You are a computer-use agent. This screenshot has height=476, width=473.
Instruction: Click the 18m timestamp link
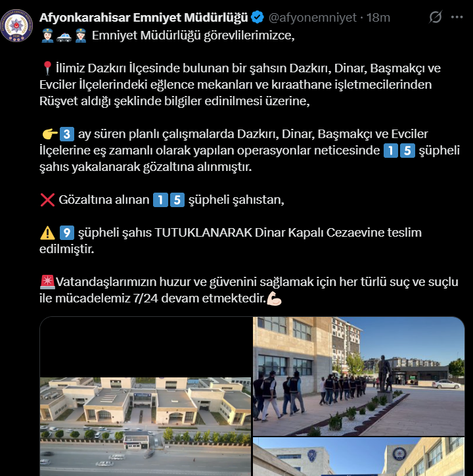[378, 18]
